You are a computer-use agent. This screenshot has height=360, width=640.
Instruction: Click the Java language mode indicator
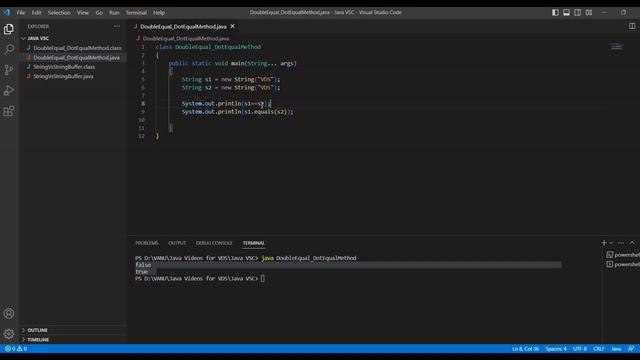pos(616,349)
